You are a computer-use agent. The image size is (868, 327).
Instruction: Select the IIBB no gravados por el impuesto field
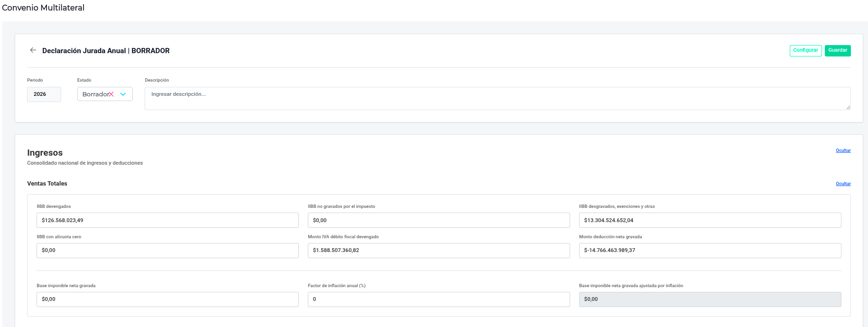coord(439,220)
